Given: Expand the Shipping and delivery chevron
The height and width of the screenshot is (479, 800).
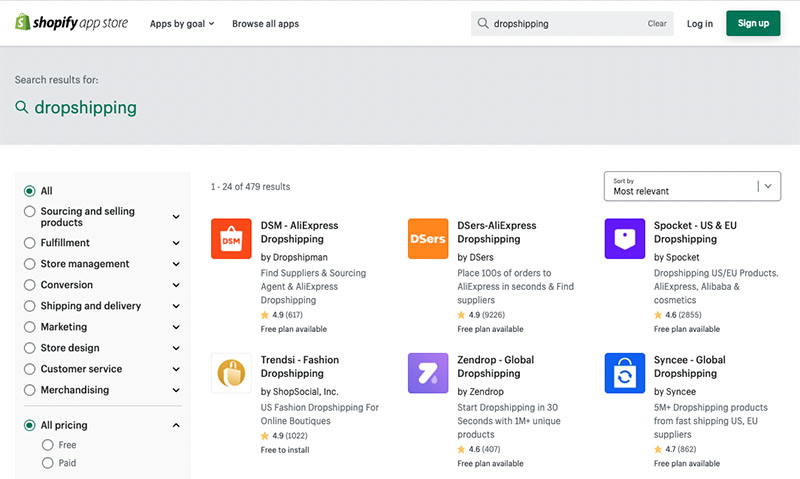Looking at the screenshot, I should coord(176,306).
